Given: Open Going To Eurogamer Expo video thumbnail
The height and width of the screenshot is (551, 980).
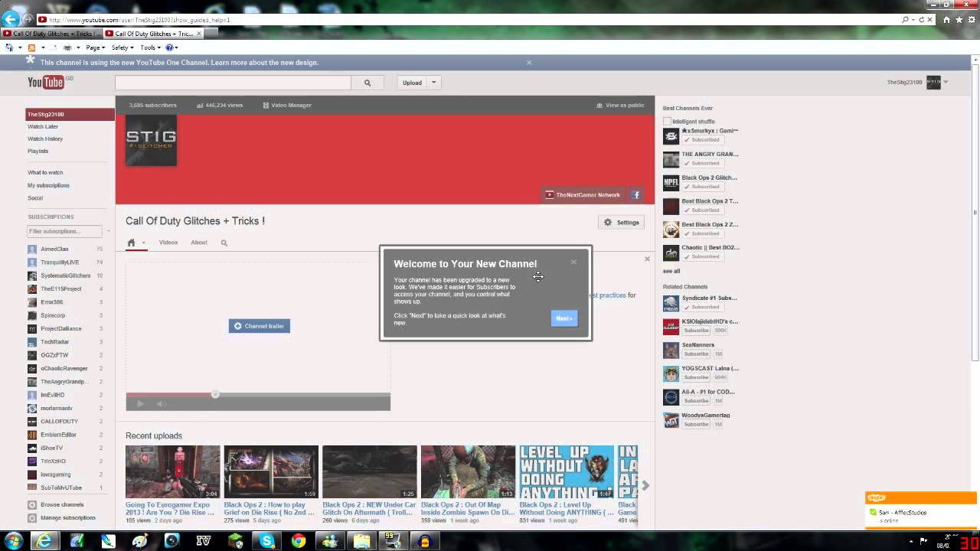Looking at the screenshot, I should pyautogui.click(x=173, y=472).
